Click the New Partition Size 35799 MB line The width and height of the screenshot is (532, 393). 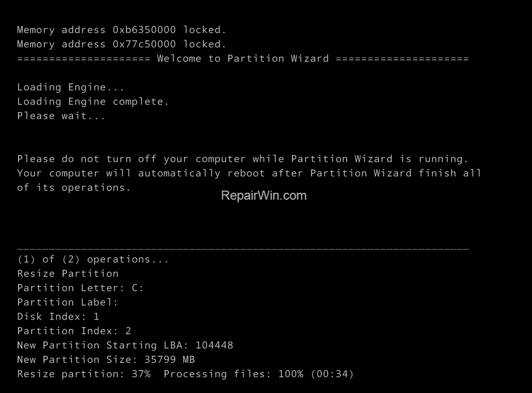point(106,360)
